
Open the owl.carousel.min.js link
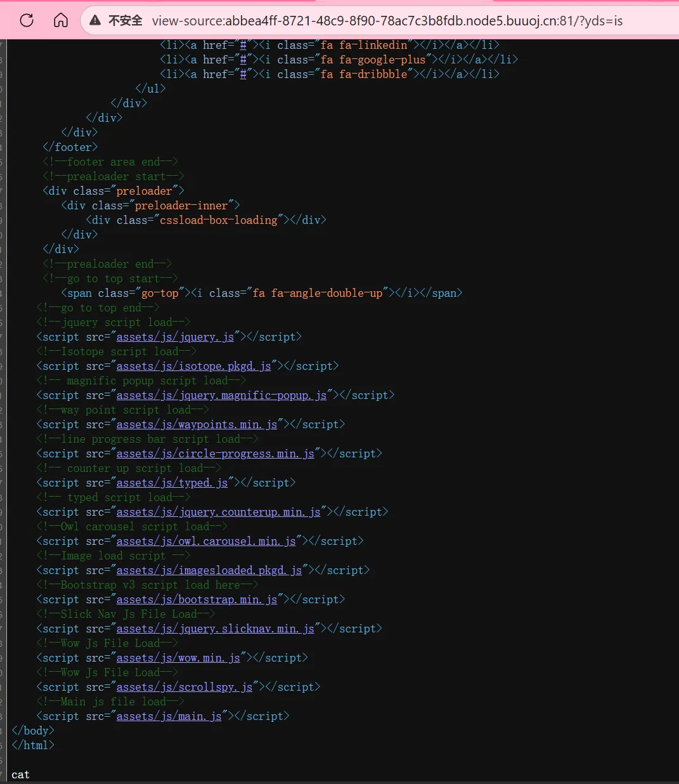pos(206,541)
